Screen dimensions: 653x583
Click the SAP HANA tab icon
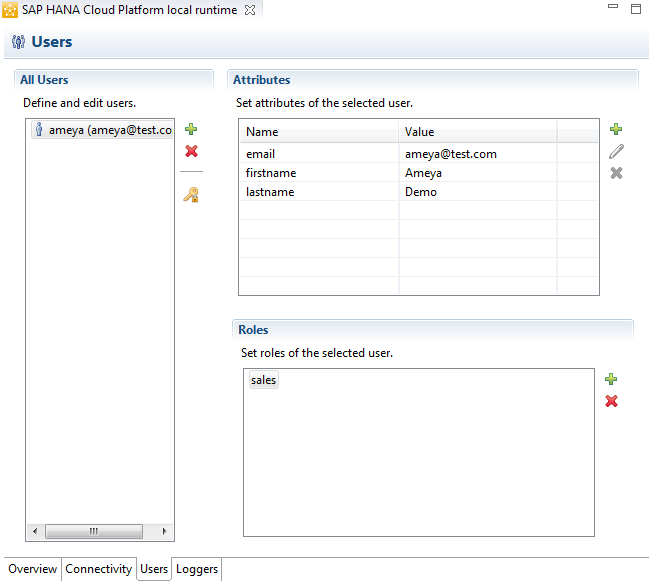(x=10, y=10)
